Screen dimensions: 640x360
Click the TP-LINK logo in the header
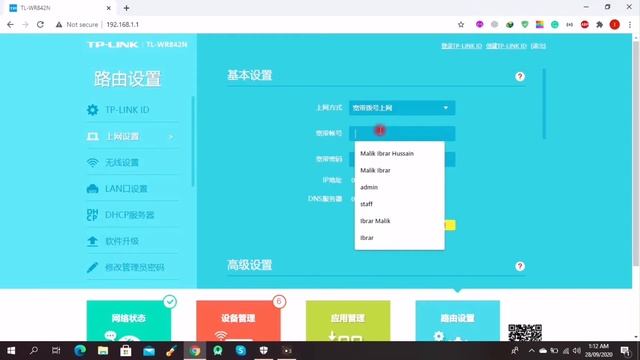tap(113, 44)
